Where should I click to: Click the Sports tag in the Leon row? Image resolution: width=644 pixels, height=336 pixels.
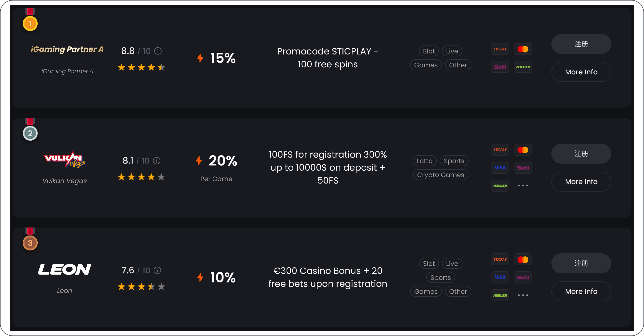(441, 277)
